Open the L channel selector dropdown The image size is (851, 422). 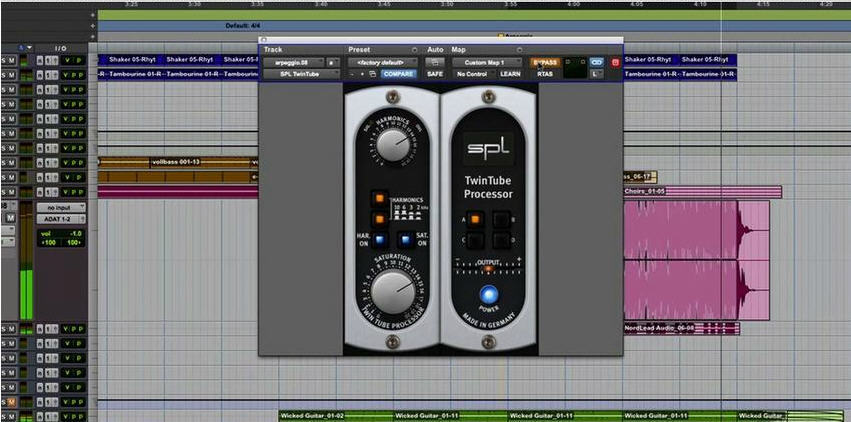pyautogui.click(x=596, y=74)
